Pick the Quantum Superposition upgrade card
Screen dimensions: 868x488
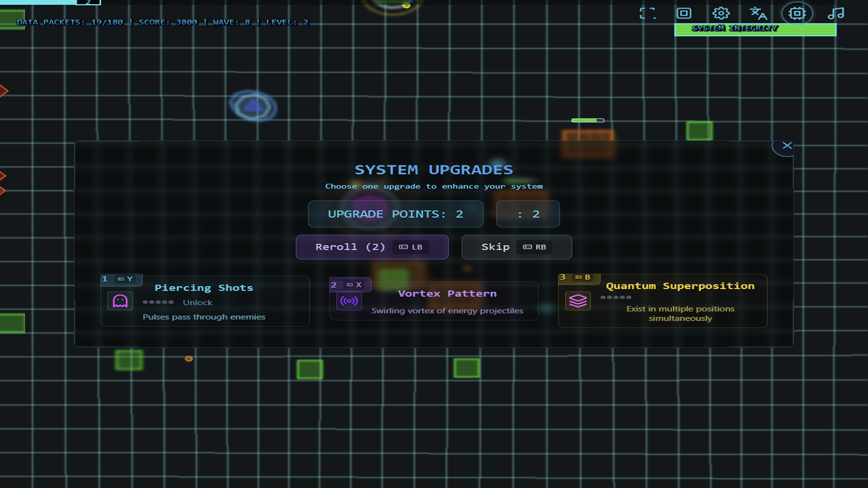[x=662, y=300]
